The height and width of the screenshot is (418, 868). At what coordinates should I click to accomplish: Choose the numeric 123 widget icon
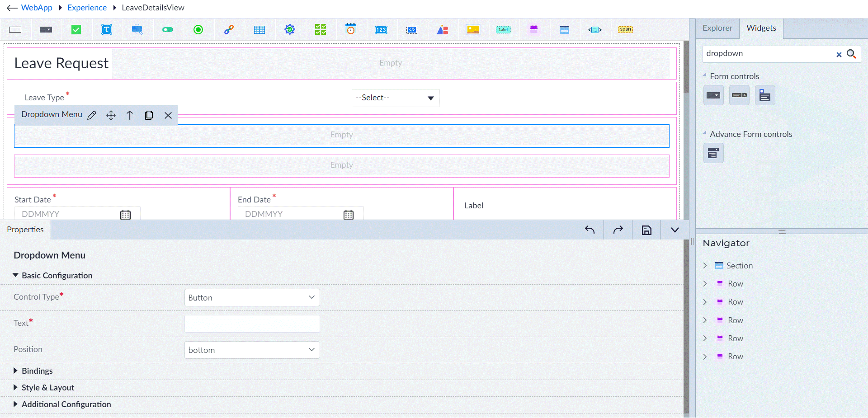(381, 30)
